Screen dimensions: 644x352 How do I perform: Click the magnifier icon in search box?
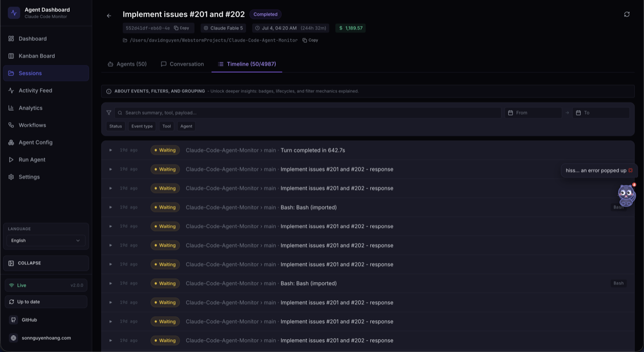120,113
